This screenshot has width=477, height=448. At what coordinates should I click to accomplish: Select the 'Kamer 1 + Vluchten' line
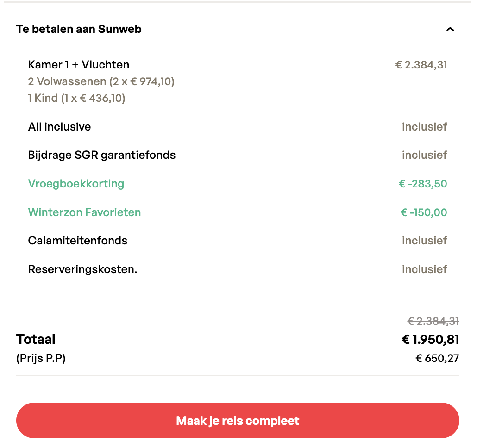tap(79, 65)
